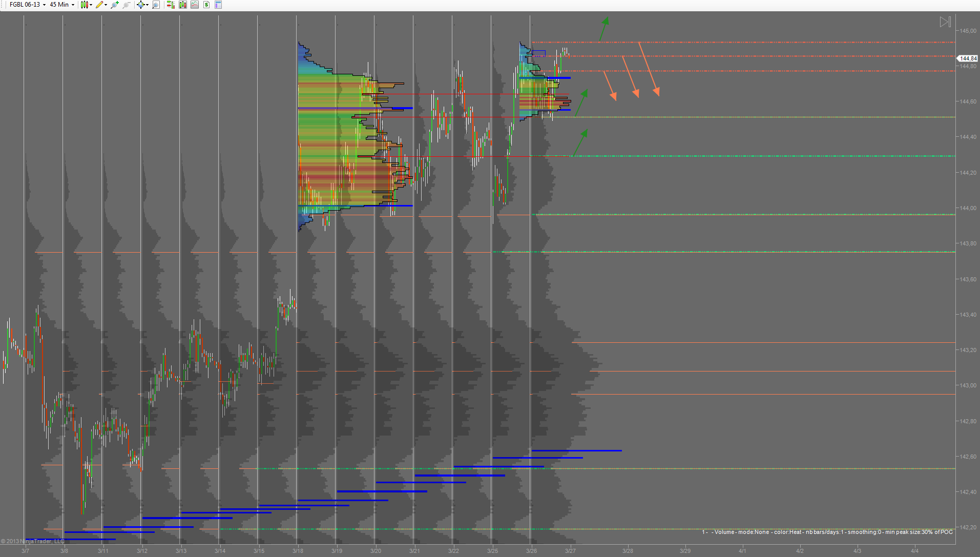The height and width of the screenshot is (557, 980).
Task: Click the 3/26 date on time axis
Action: click(x=531, y=551)
